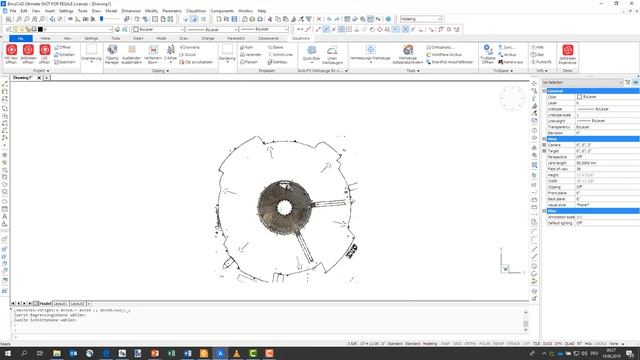Open the Dimension menu
The image size is (640, 360).
click(x=131, y=11)
